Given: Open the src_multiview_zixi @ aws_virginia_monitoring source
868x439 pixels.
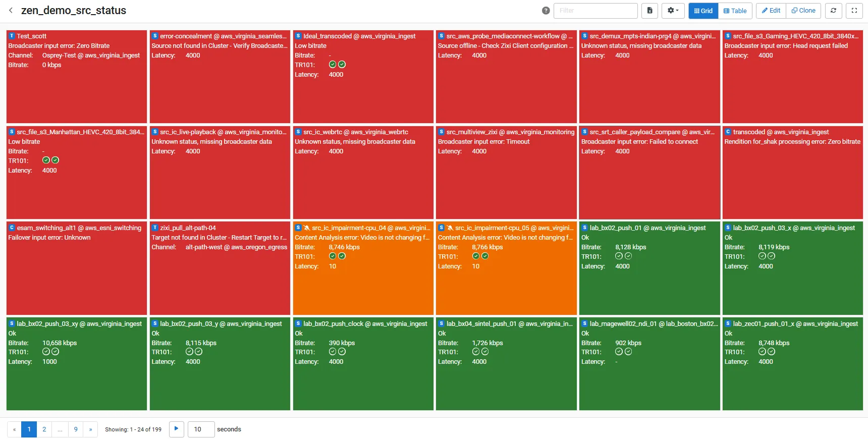Looking at the screenshot, I should (x=510, y=132).
